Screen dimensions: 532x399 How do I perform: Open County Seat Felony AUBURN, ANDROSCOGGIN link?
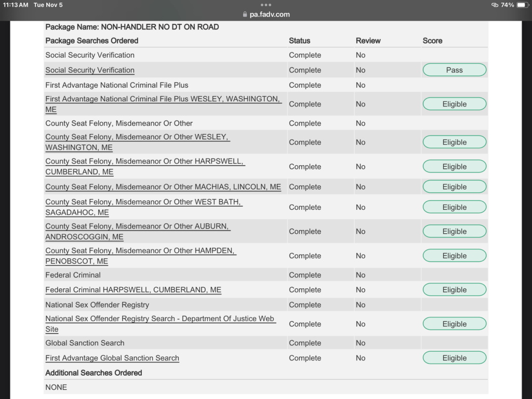137,227
